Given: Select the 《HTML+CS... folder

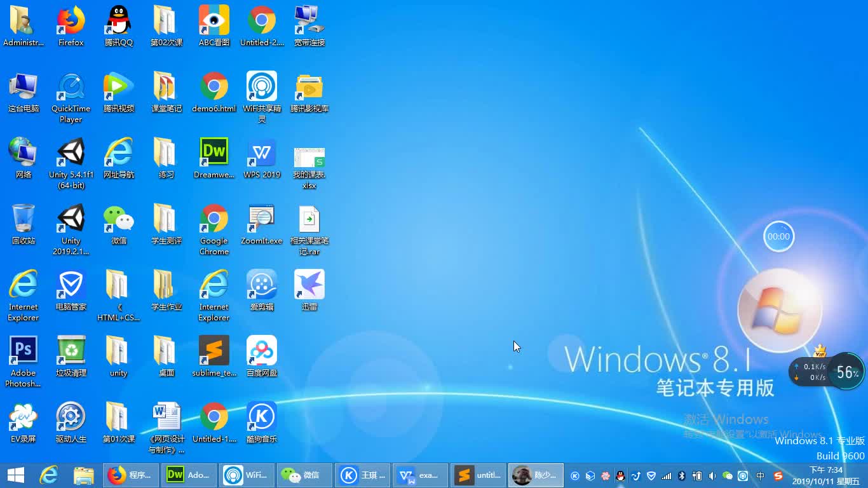Looking at the screenshot, I should (x=119, y=296).
